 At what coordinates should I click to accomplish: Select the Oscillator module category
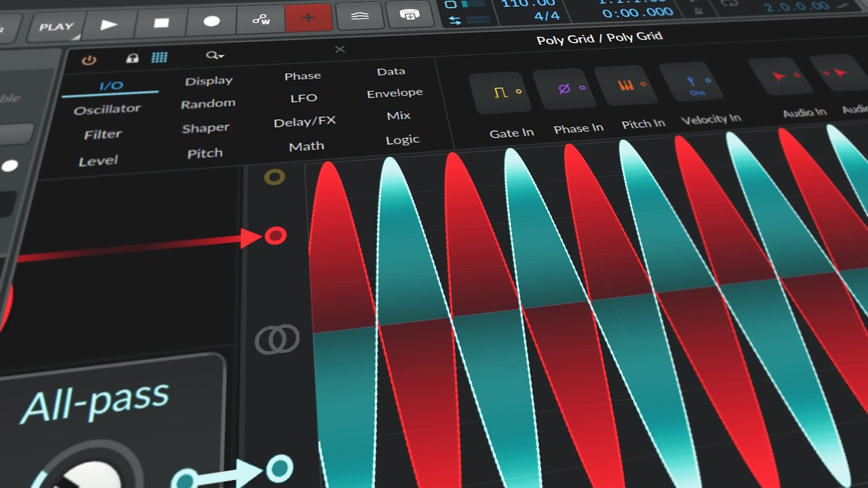pos(107,109)
